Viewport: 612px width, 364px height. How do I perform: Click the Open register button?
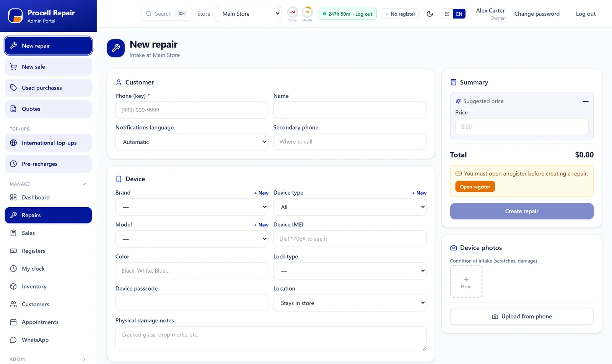(x=475, y=187)
